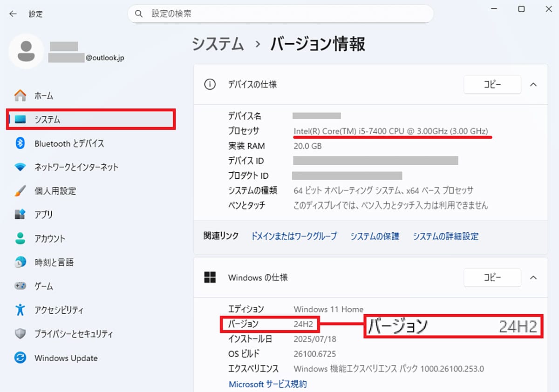The image size is (559, 392).
Task: Click the Home (ホーム) house icon
Action: tap(20, 96)
